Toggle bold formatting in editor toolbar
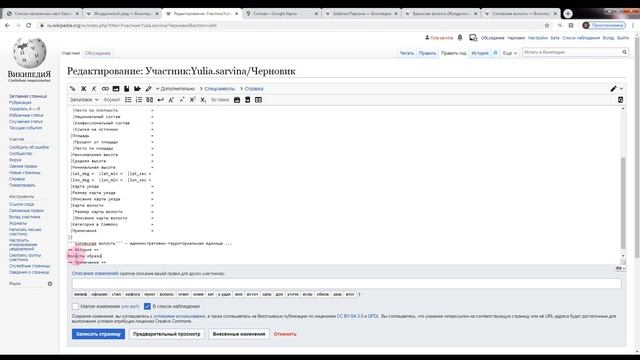Image resolution: width=640 pixels, height=360 pixels. 83,89
